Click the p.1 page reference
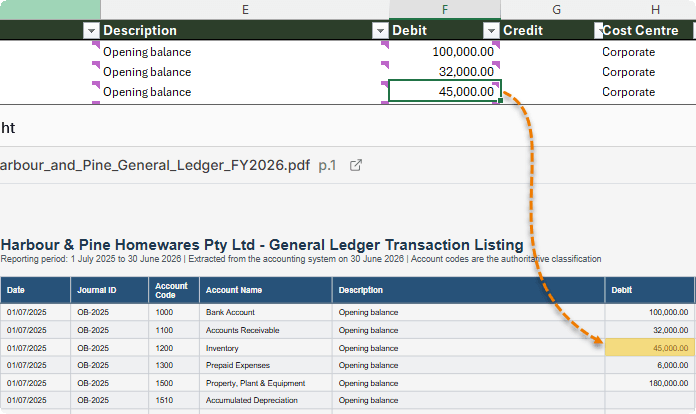Image resolution: width=696 pixels, height=414 pixels. pos(327,166)
